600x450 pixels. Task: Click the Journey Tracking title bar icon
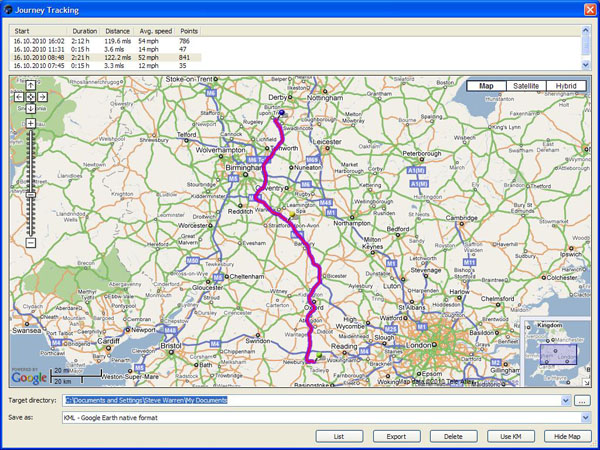point(8,9)
